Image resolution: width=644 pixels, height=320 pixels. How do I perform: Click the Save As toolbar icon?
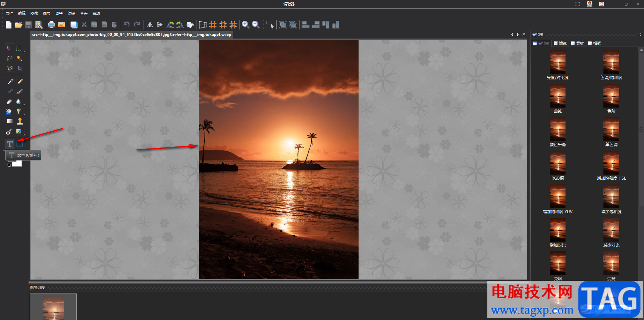[38, 24]
